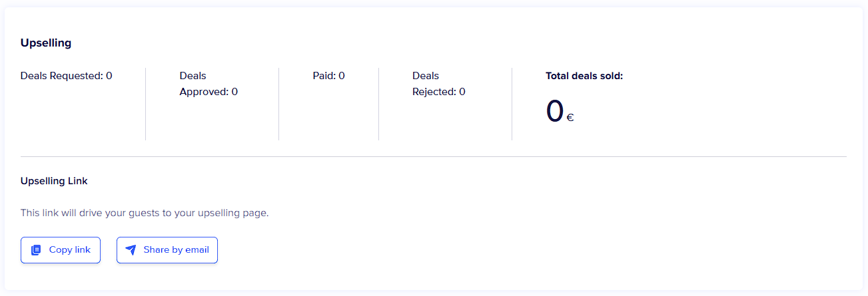Click the large total deals value zero
The width and height of the screenshot is (868, 296).
(x=554, y=111)
